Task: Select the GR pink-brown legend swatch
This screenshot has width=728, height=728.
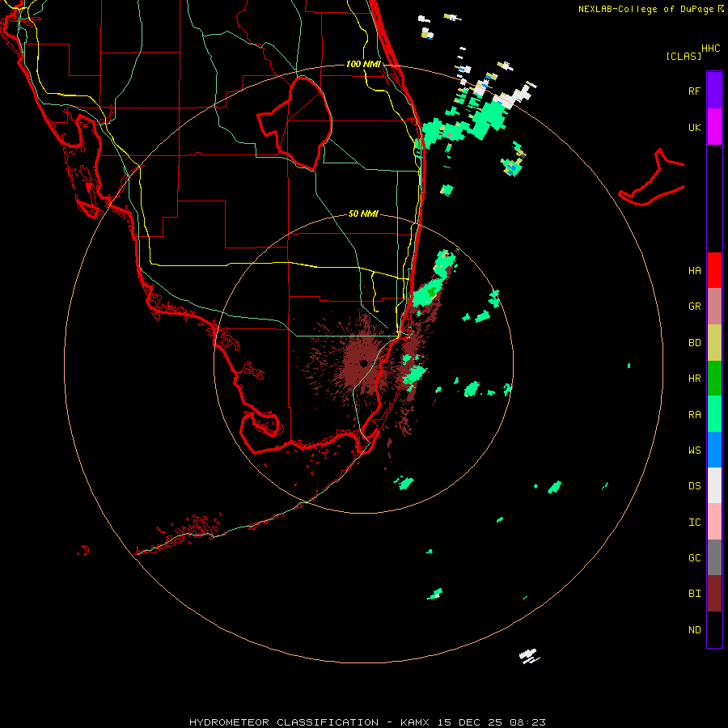Action: [714, 307]
